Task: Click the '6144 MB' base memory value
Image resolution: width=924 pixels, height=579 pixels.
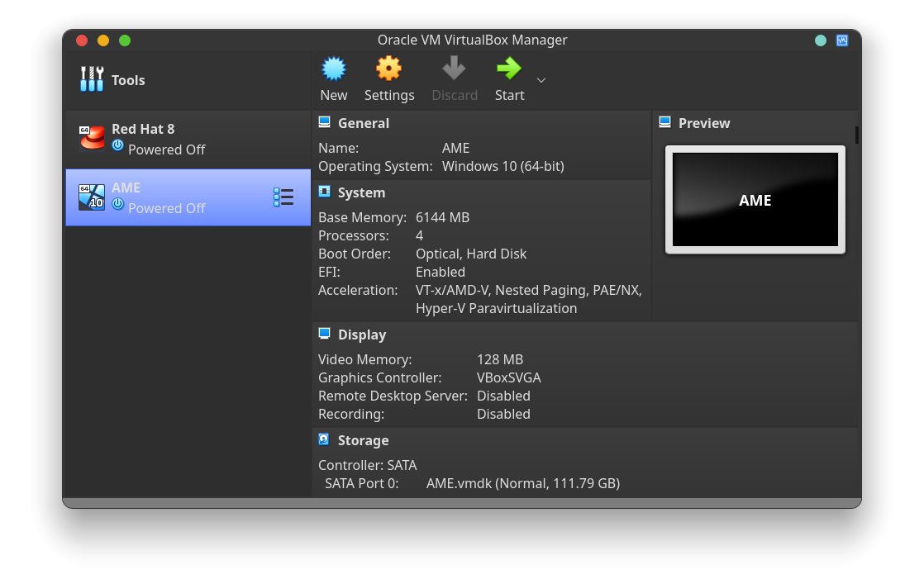Action: click(x=442, y=217)
